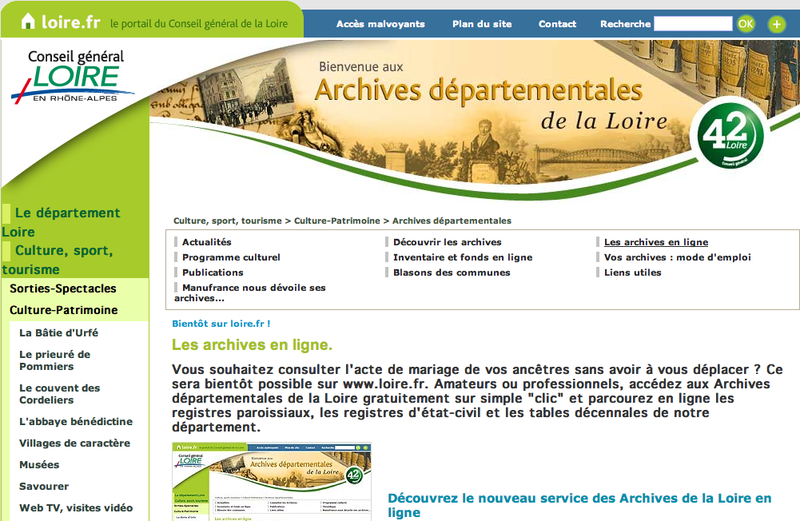Focus the Recherche search input field
The height and width of the screenshot is (521, 800).
(693, 23)
